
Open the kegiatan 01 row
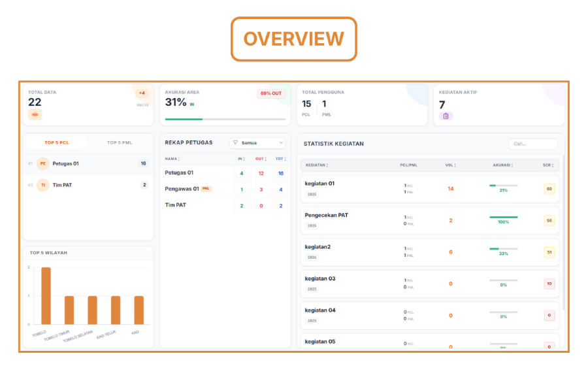430,189
